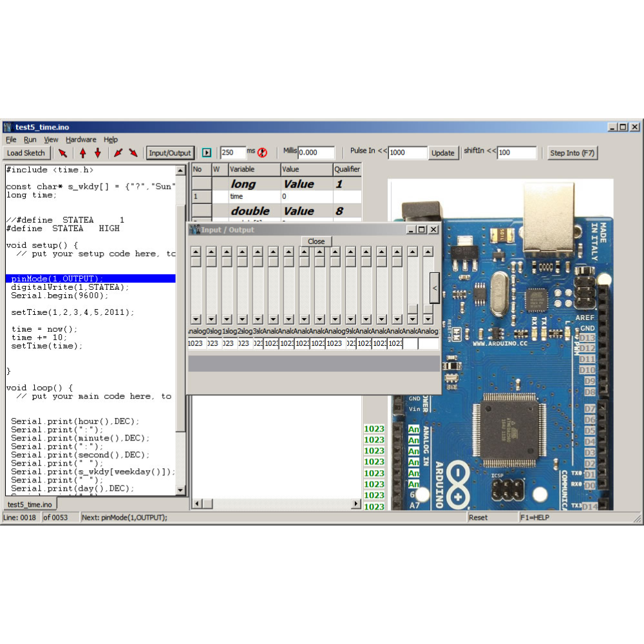
Task: Click the 'Line: 0018' status bar entry
Action: 20,518
